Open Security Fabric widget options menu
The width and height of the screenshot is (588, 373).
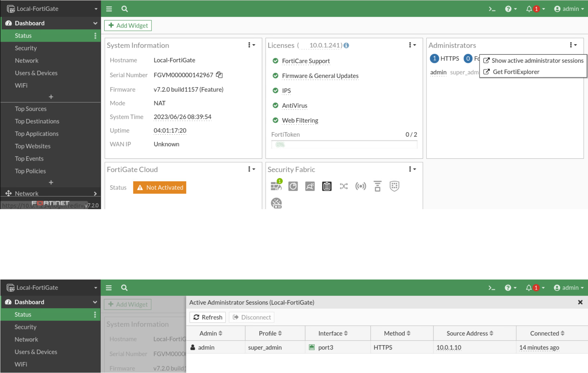point(412,169)
